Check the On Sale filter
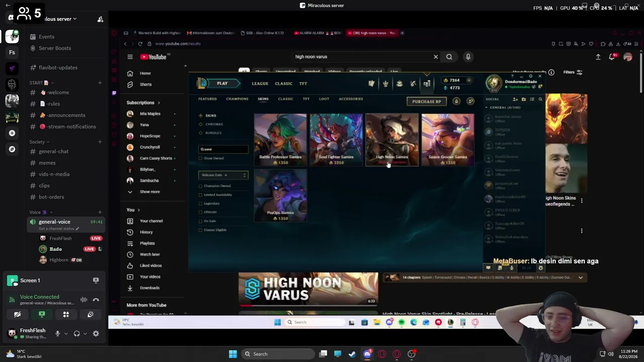This screenshot has height=362, width=644. 200,221
